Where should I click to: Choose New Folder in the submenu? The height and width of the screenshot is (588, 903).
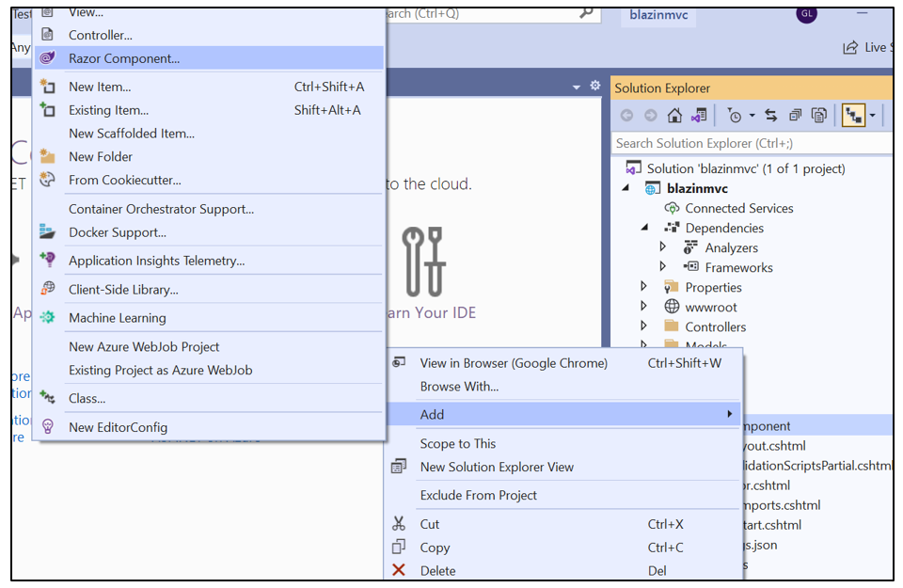click(x=101, y=157)
